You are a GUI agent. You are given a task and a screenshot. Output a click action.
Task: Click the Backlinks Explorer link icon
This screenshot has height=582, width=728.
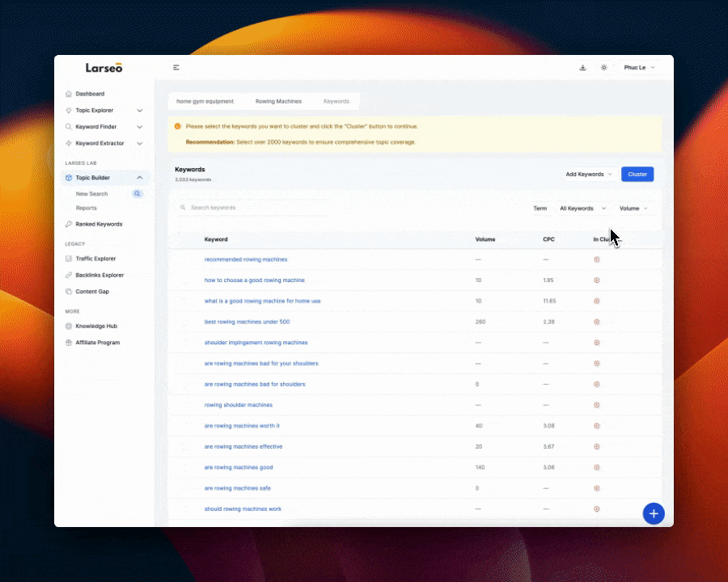(x=69, y=275)
